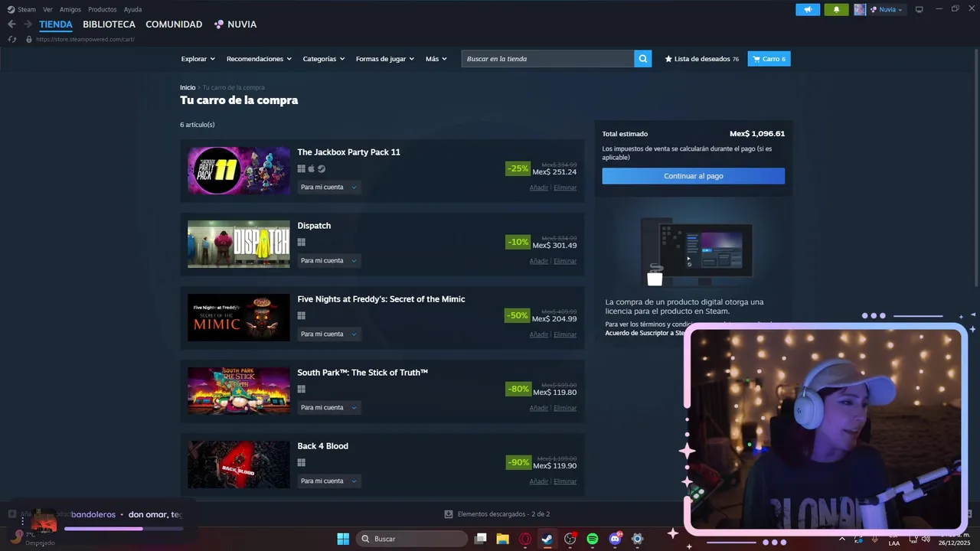Expand Para mi cuenta for Dispatch
This screenshot has height=551, width=980.
tap(329, 260)
